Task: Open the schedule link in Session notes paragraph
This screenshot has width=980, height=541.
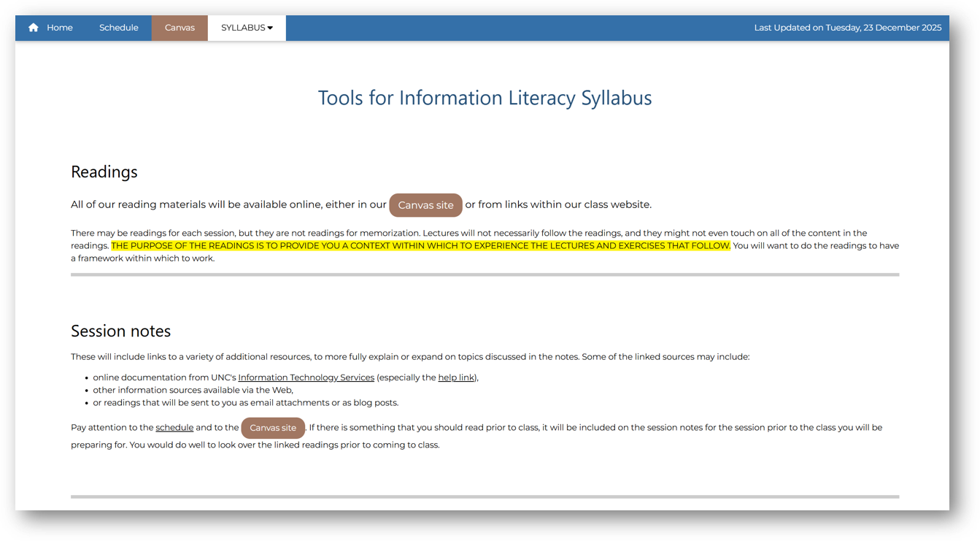Action: pyautogui.click(x=174, y=427)
